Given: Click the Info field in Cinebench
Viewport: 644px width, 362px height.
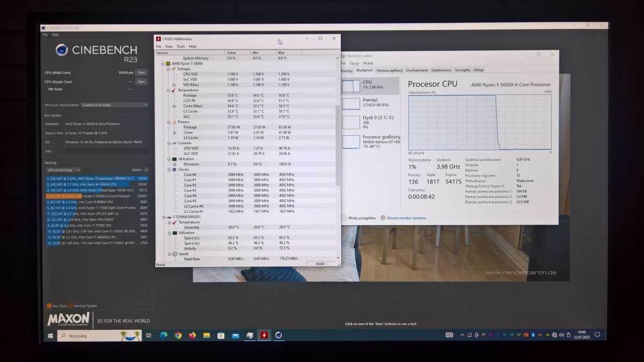Looking at the screenshot, I should coord(106,151).
